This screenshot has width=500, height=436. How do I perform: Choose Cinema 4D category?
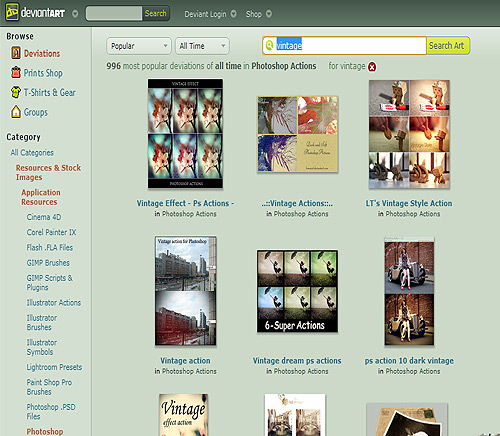tap(44, 217)
